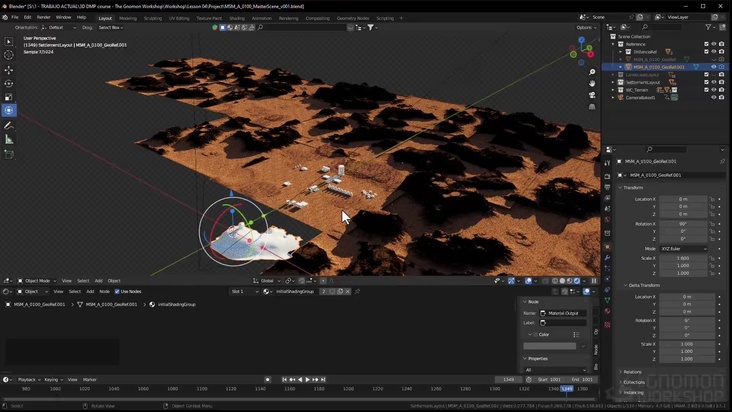Expand the Relations panel
The image size is (732, 412).
(633, 371)
